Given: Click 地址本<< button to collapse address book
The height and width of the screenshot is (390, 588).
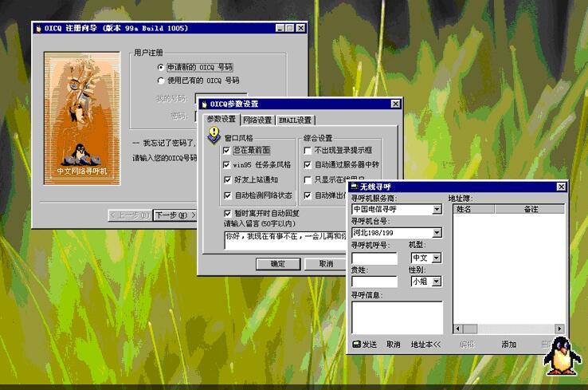Looking at the screenshot, I should tap(425, 345).
